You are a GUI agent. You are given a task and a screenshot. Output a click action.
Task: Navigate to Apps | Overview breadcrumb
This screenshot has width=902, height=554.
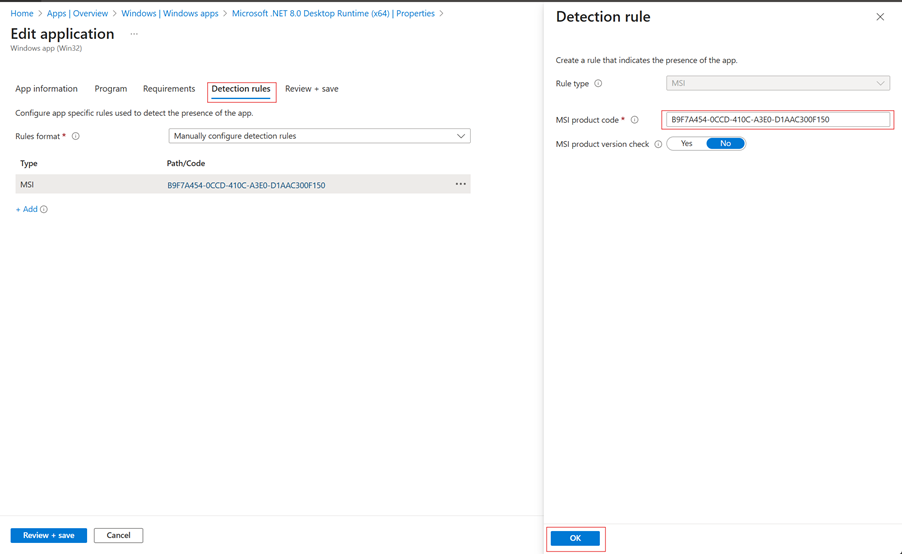77,13
